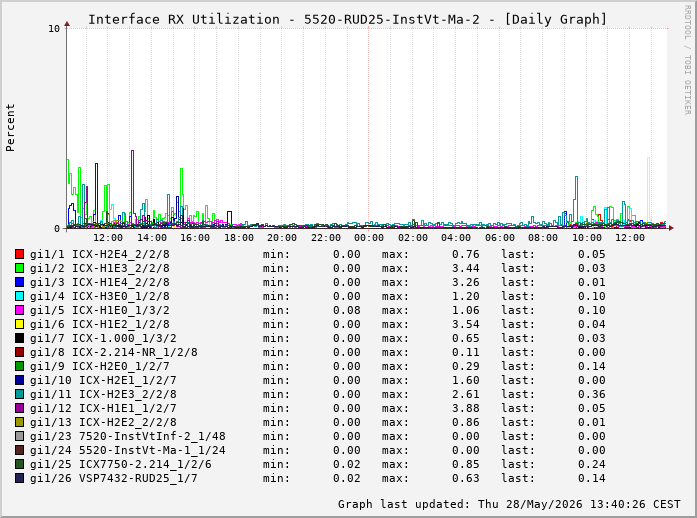This screenshot has width=697, height=518.
Task: Click legend label gi1/12 ICX-H1E1_1/2/7
Action: [x=103, y=408]
